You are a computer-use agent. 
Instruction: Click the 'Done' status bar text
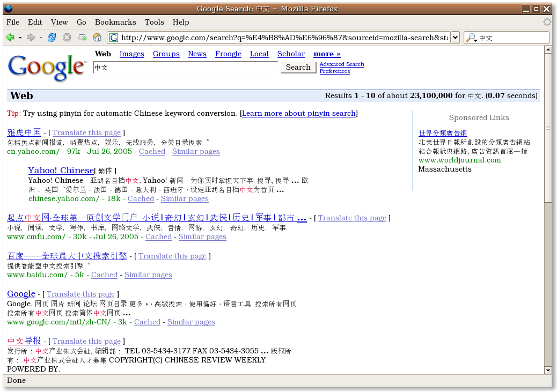click(16, 380)
